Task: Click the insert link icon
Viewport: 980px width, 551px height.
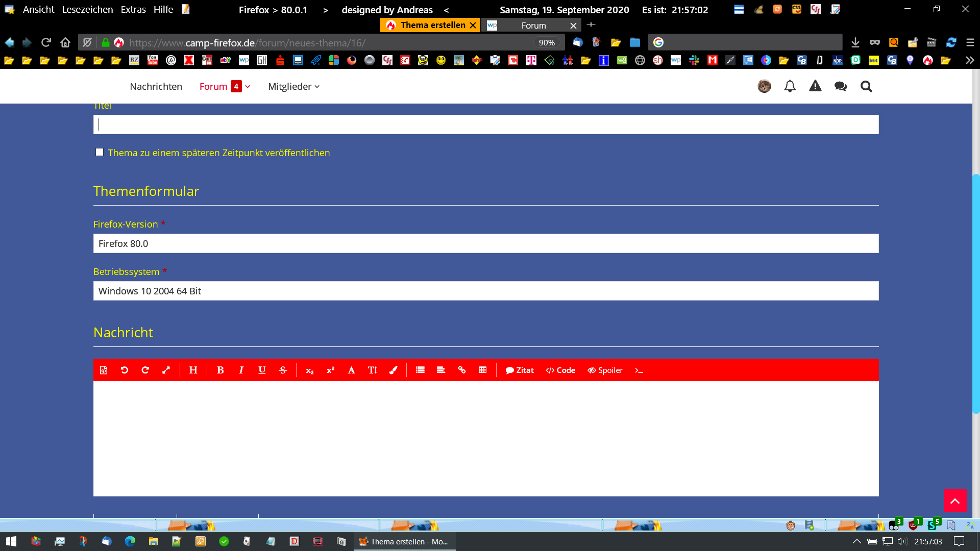Action: (461, 370)
